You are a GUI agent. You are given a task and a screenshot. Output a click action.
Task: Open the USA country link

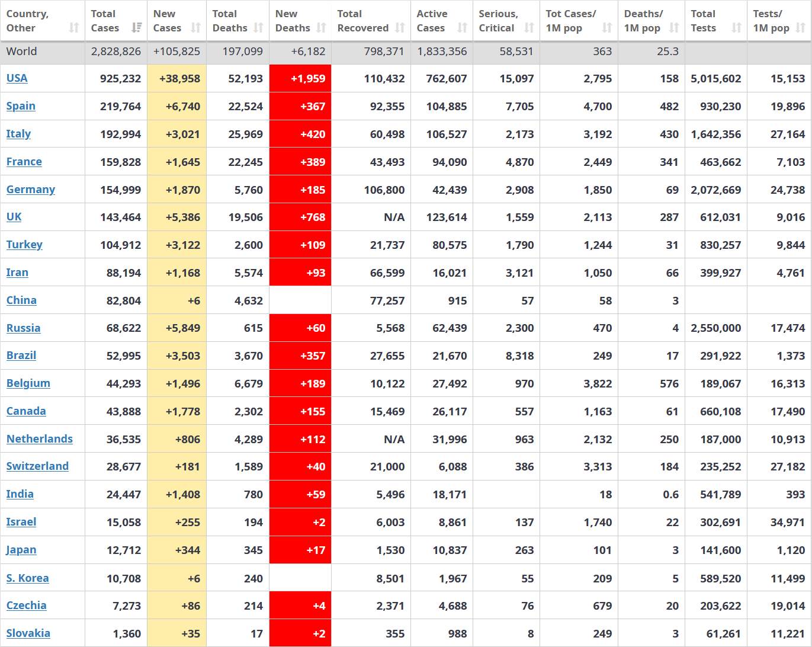tap(17, 78)
